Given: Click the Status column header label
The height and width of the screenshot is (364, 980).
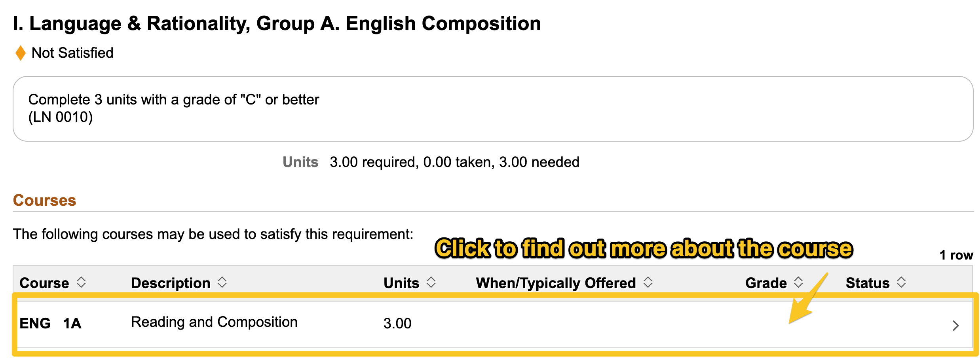Looking at the screenshot, I should point(867,283).
